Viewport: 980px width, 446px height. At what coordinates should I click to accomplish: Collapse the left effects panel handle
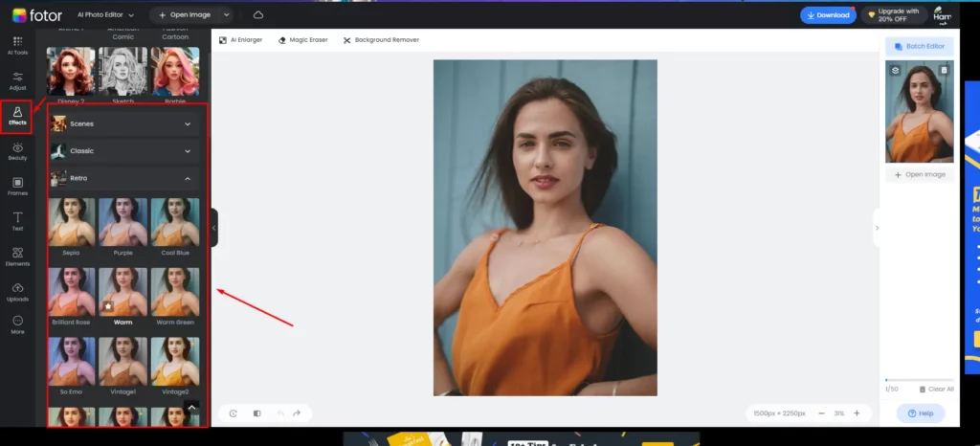coord(213,228)
